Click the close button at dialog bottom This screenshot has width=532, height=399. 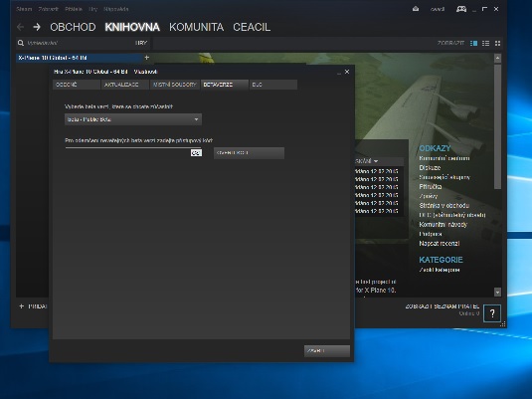(x=327, y=351)
